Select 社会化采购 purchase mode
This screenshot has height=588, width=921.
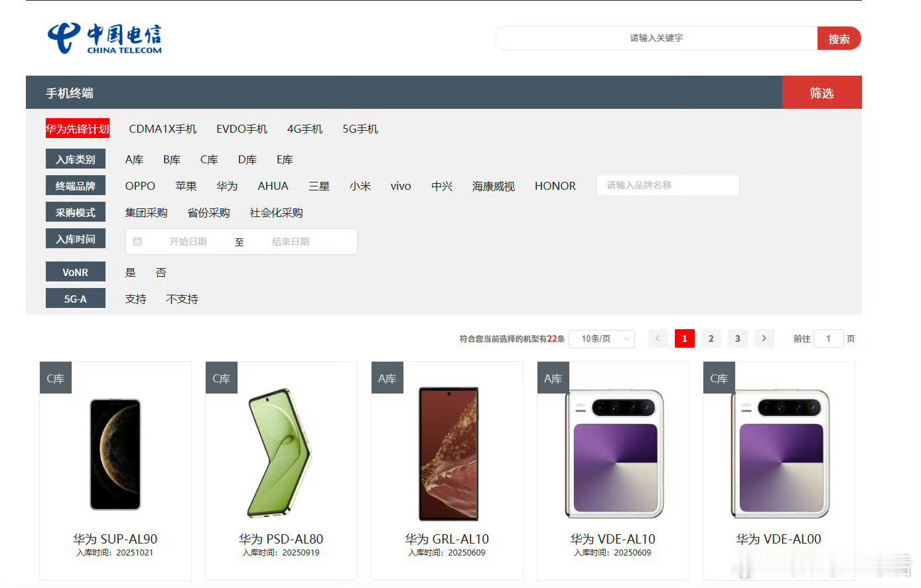pos(276,213)
